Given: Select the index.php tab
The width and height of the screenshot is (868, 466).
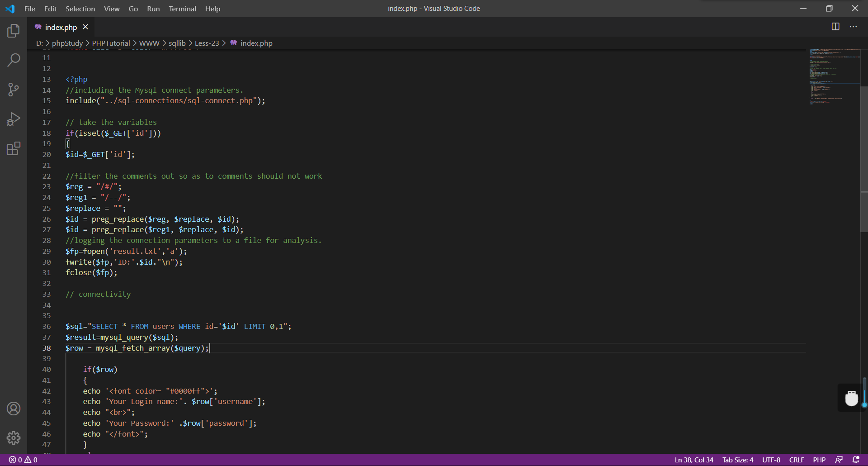Looking at the screenshot, I should pyautogui.click(x=61, y=27).
